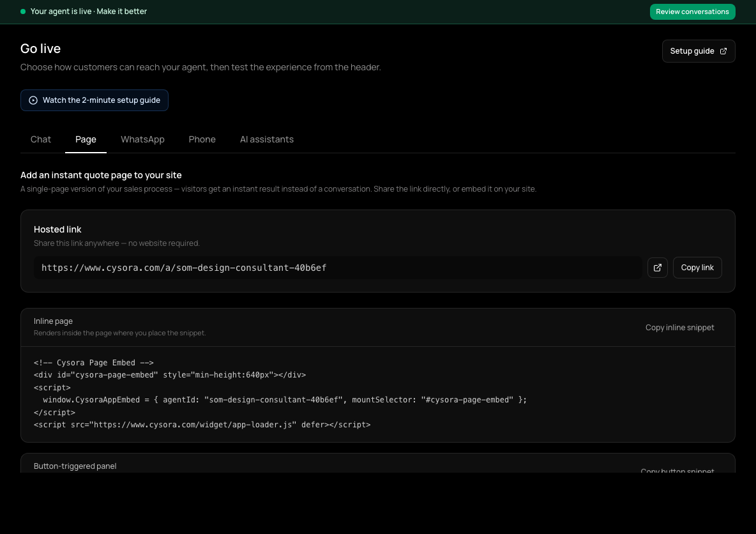Viewport: 756px width, 534px height.
Task: Click 'A single-page version of your sales process' text
Action: point(278,189)
